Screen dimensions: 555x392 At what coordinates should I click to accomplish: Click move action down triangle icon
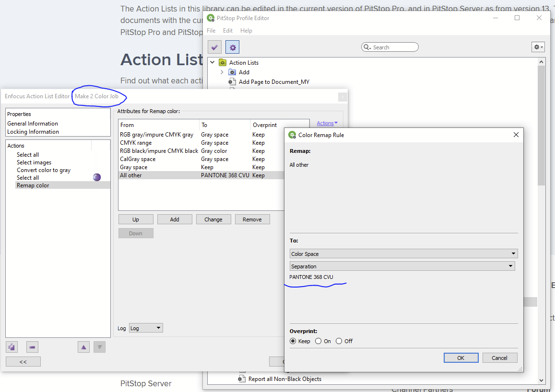(x=99, y=347)
